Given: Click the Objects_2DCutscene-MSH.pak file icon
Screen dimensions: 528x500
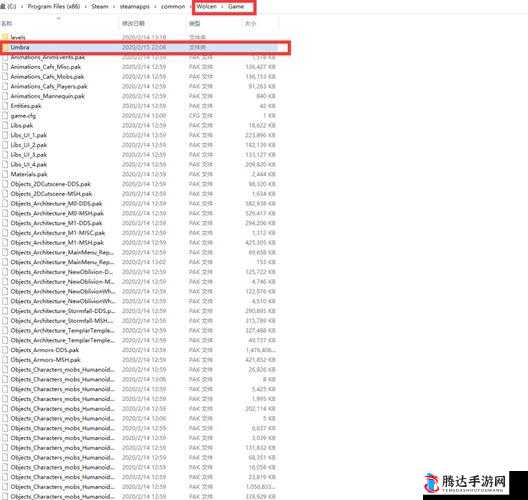Looking at the screenshot, I should (x=5, y=194).
